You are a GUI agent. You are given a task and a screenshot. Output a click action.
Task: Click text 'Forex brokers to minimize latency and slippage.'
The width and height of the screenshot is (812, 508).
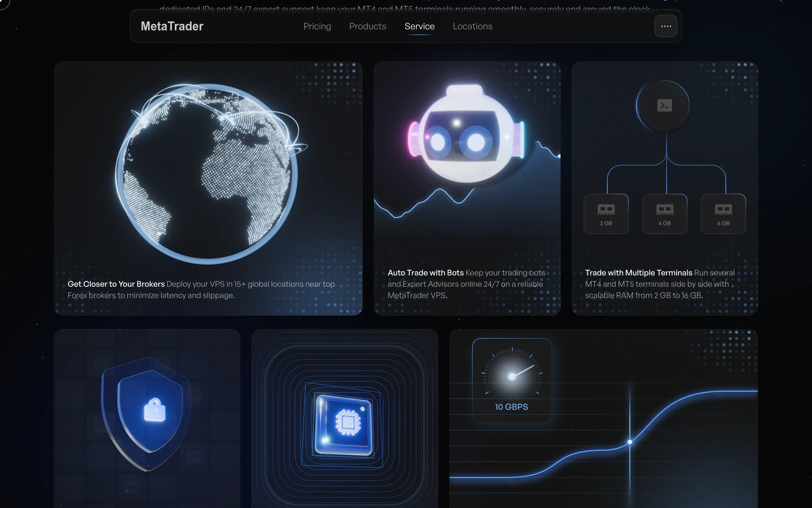pos(151,295)
